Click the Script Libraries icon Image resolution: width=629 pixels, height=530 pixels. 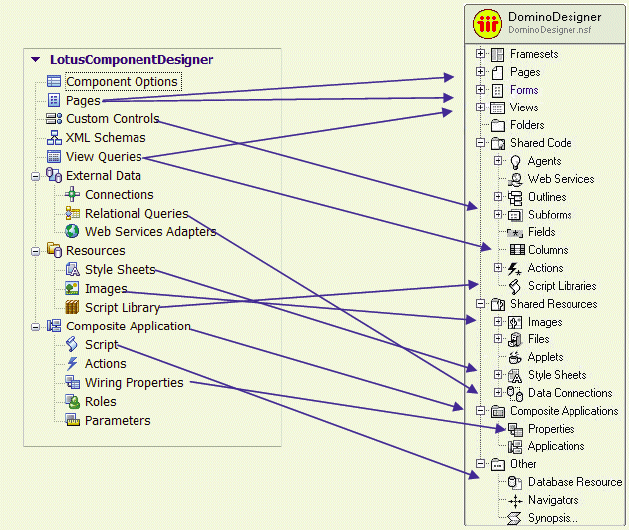tap(515, 286)
